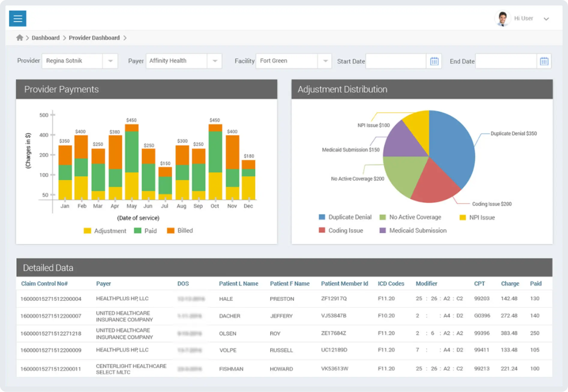Expand the Provider dropdown

click(110, 61)
